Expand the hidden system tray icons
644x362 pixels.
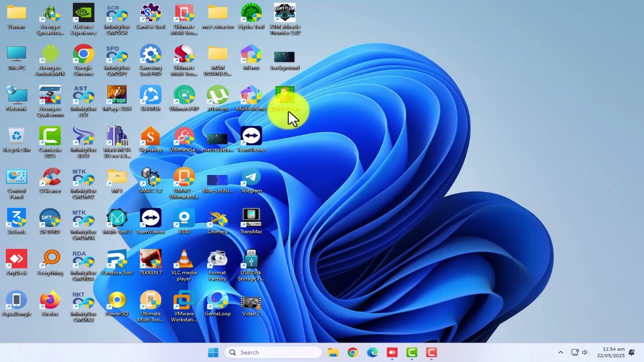(560, 352)
